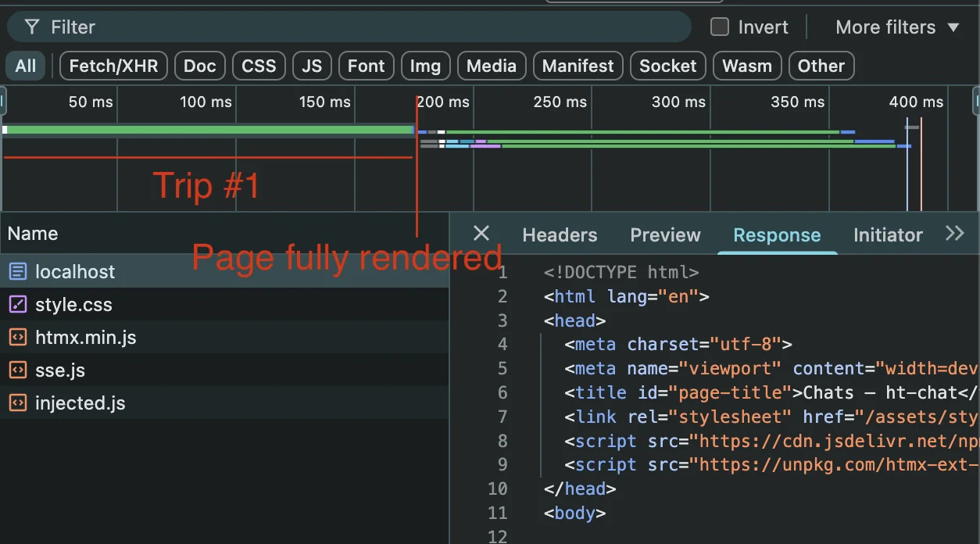Focus the Filter text field
This screenshot has height=544, width=980.
349,27
